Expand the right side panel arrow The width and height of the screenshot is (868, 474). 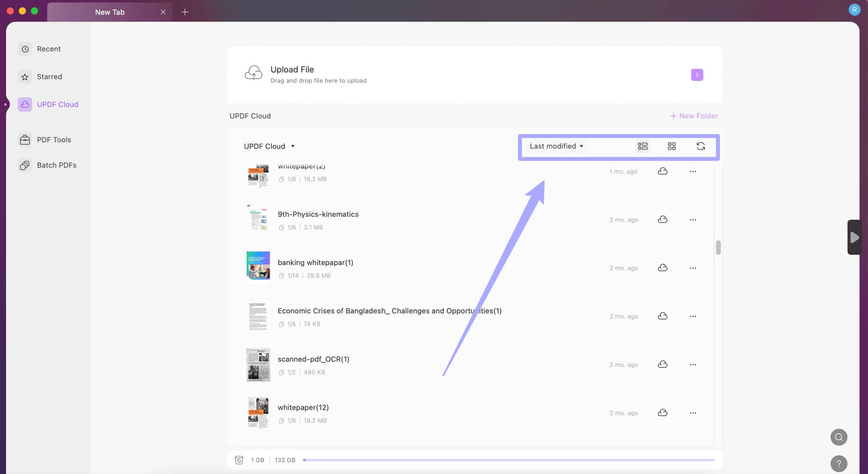854,237
